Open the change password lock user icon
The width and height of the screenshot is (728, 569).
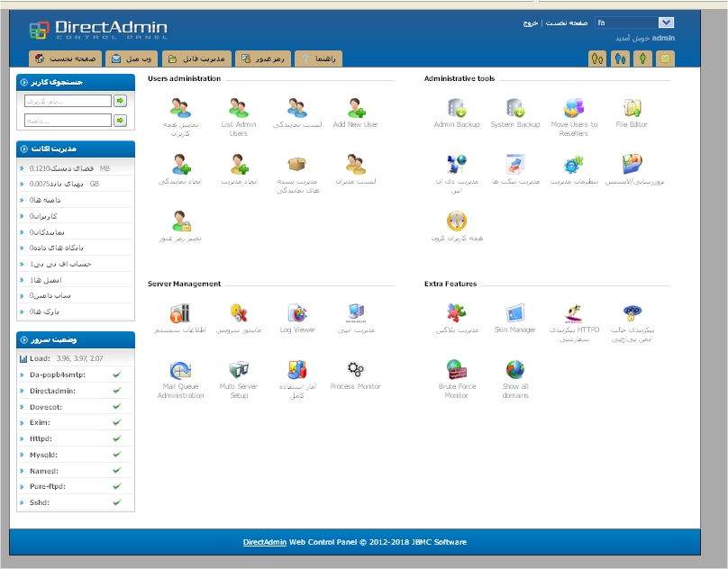[x=180, y=221]
